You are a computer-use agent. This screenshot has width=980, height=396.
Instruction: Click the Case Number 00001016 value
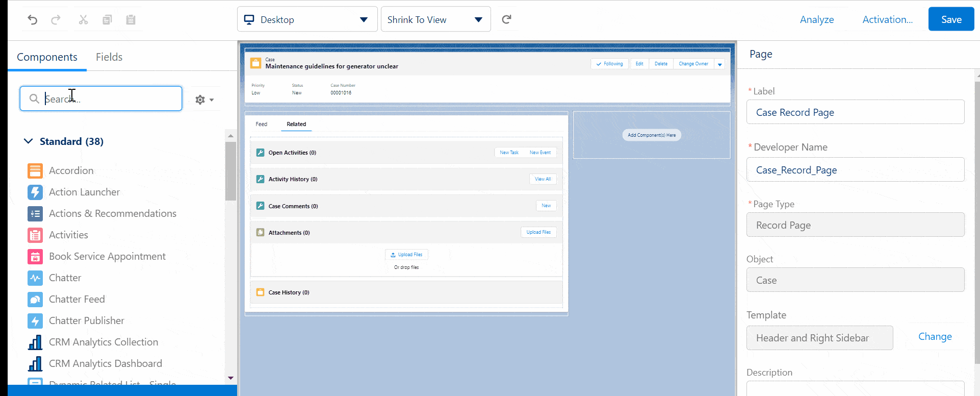point(341,93)
